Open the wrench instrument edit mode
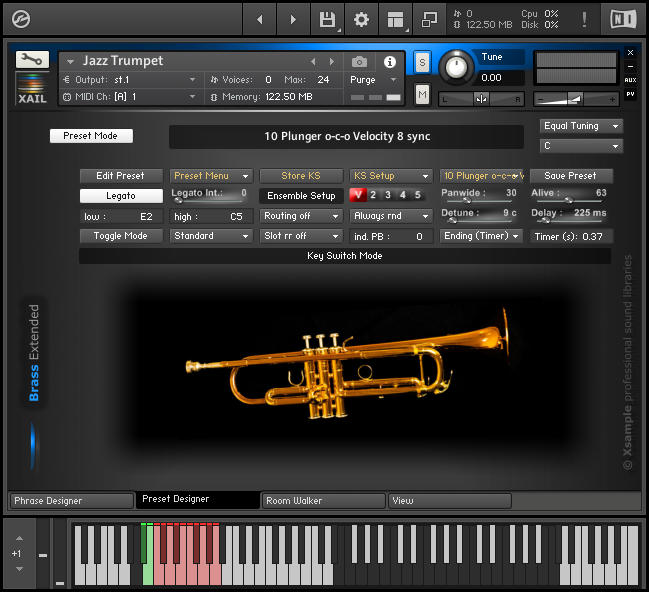 coord(32,60)
